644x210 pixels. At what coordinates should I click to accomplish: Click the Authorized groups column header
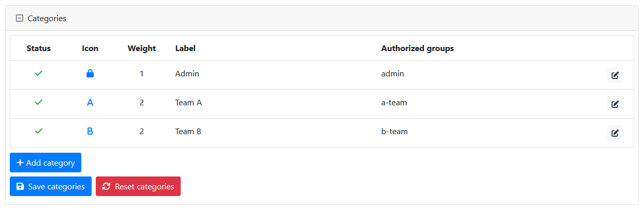(x=417, y=49)
